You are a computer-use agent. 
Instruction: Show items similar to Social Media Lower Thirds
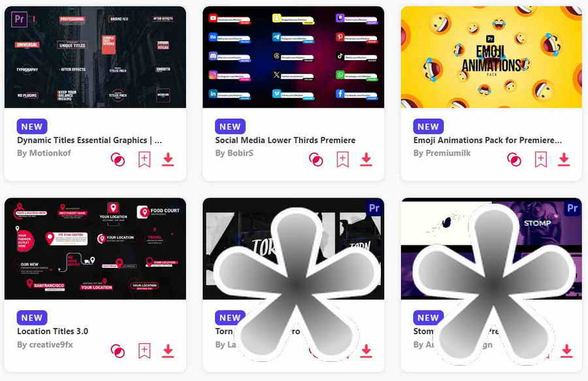click(316, 159)
